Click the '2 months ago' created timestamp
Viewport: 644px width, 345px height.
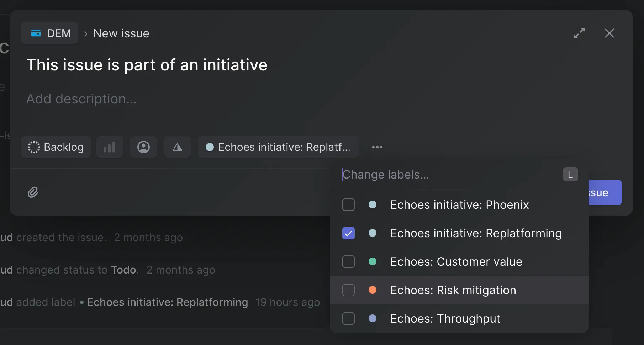148,237
